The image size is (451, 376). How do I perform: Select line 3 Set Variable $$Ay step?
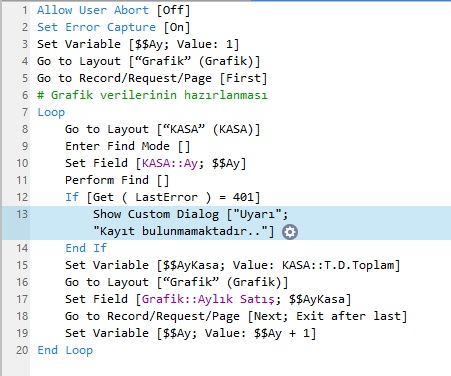pos(138,44)
